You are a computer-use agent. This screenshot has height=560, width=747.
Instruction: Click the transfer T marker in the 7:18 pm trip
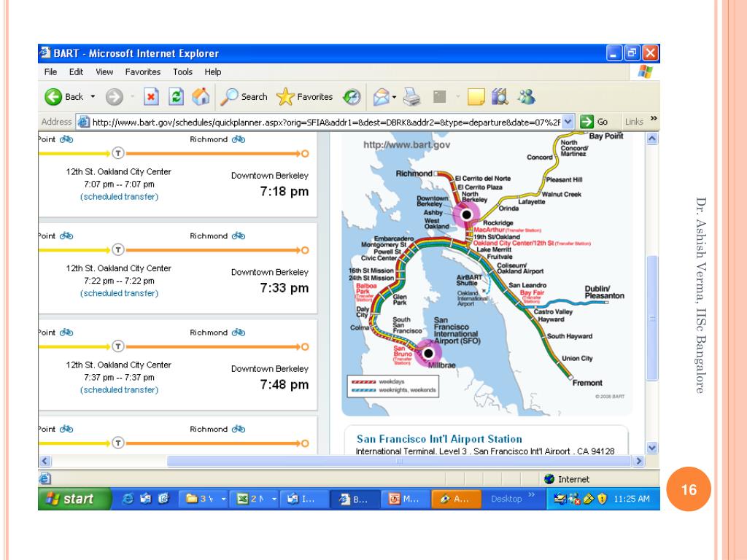click(118, 153)
